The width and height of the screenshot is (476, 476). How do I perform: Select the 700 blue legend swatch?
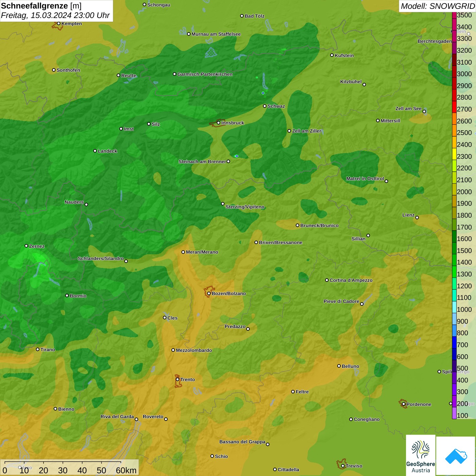pyautogui.click(x=454, y=343)
